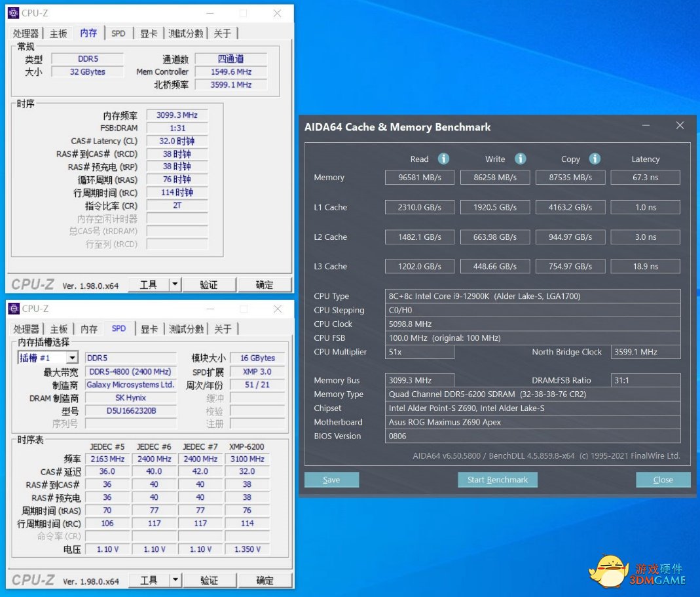The image size is (700, 597).
Task: Select the 处理器 tab in bottom CPU-Z
Action: coord(25,328)
